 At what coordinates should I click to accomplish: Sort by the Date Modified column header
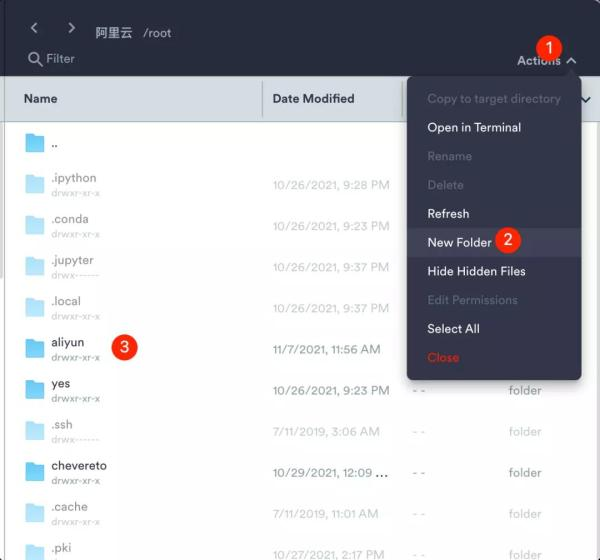(x=313, y=99)
